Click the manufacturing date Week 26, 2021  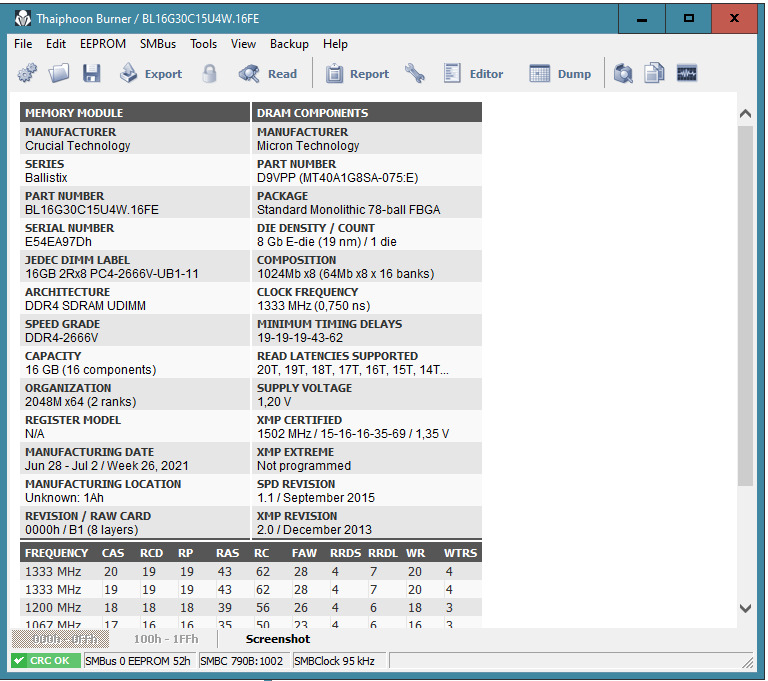point(107,466)
